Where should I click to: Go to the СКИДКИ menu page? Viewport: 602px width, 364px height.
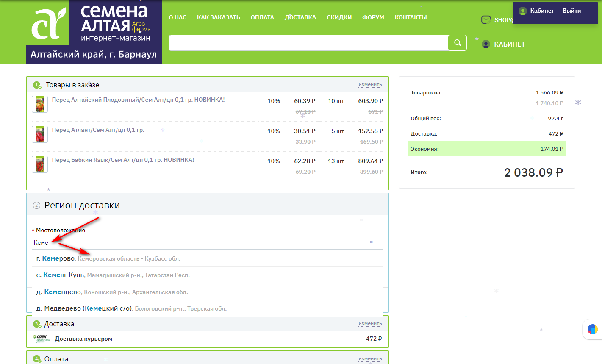(339, 17)
